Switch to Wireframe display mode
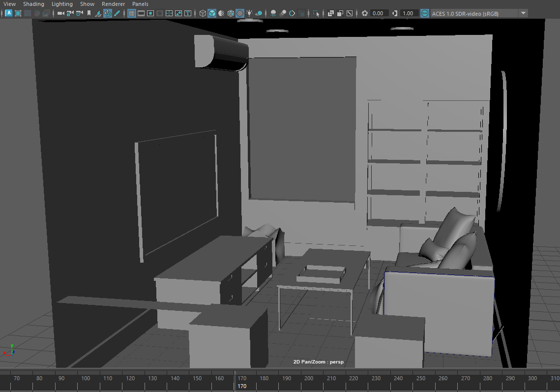This screenshot has width=560, height=392. click(203, 13)
